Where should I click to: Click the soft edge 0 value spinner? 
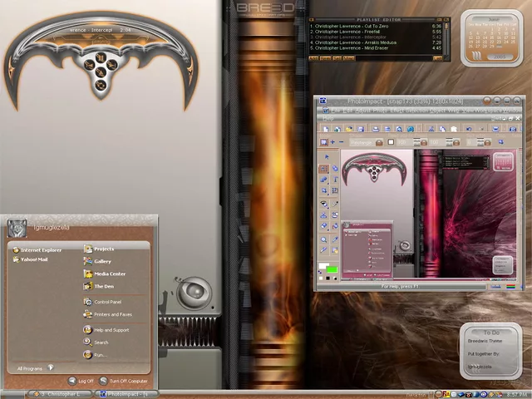(x=480, y=142)
